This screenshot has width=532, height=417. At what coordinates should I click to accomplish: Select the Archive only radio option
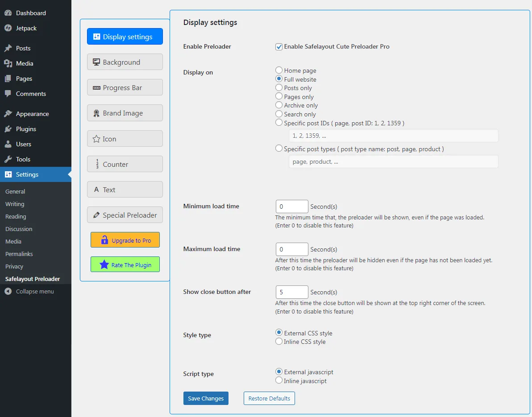pyautogui.click(x=279, y=105)
